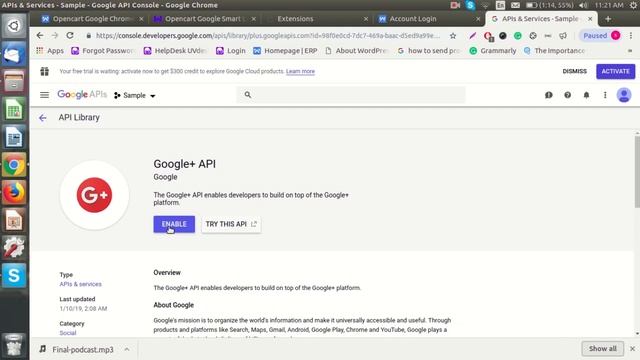
Task: Click the address bar URL
Action: coord(268,36)
